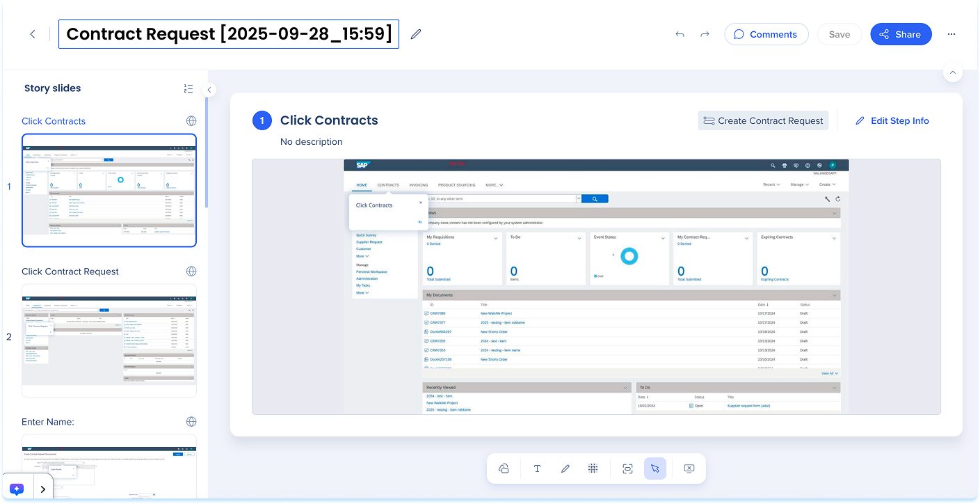This screenshot has width=980, height=504.
Task: Select the Text annotation tool
Action: pyautogui.click(x=537, y=468)
